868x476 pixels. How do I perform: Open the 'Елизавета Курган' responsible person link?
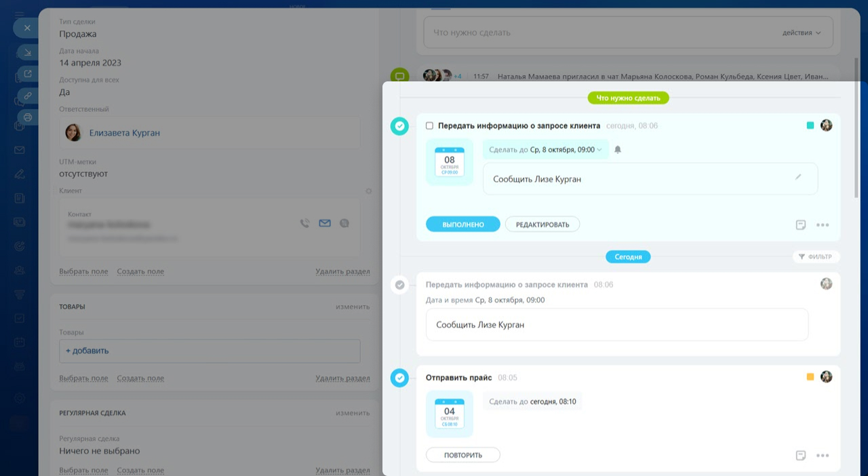(125, 133)
